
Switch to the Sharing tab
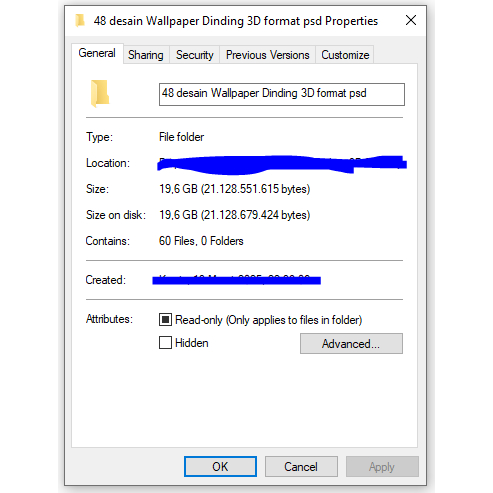[146, 55]
